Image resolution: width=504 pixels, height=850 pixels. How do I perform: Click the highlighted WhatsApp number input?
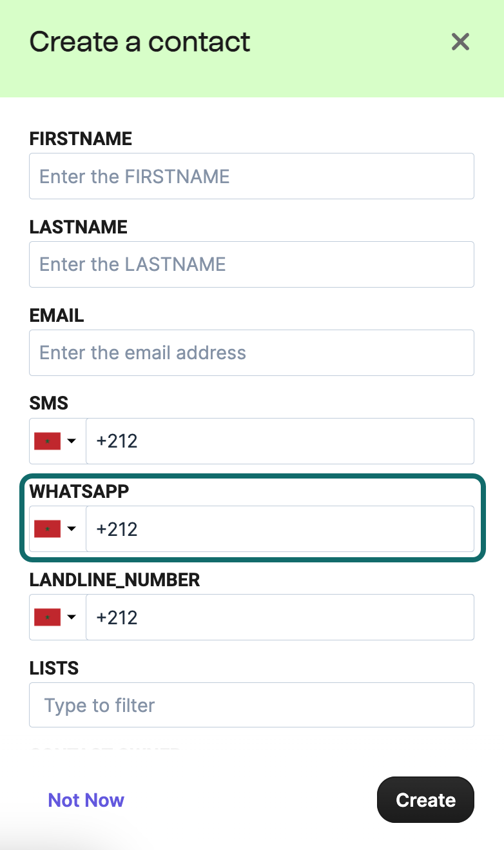coord(280,529)
